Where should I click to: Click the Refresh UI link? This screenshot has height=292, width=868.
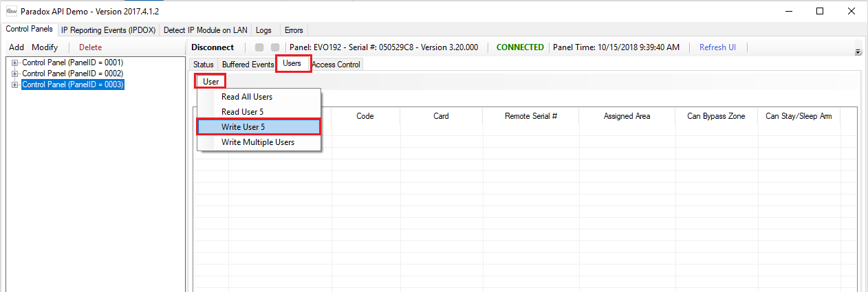[x=717, y=47]
